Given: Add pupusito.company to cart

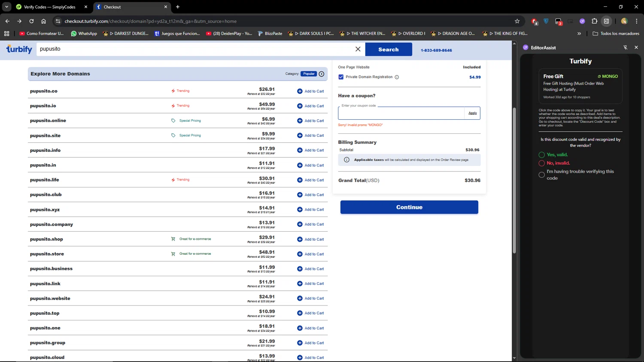Looking at the screenshot, I should 310,224.
